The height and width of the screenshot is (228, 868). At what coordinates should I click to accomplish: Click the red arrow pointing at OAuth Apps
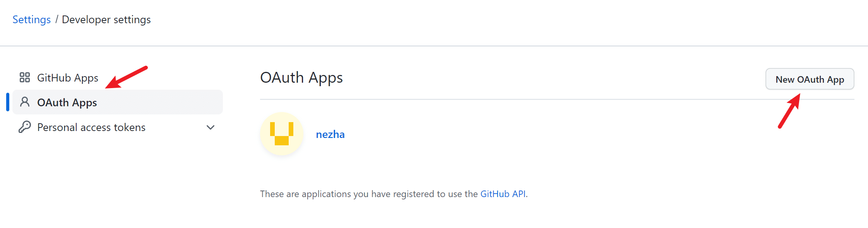pyautogui.click(x=127, y=77)
